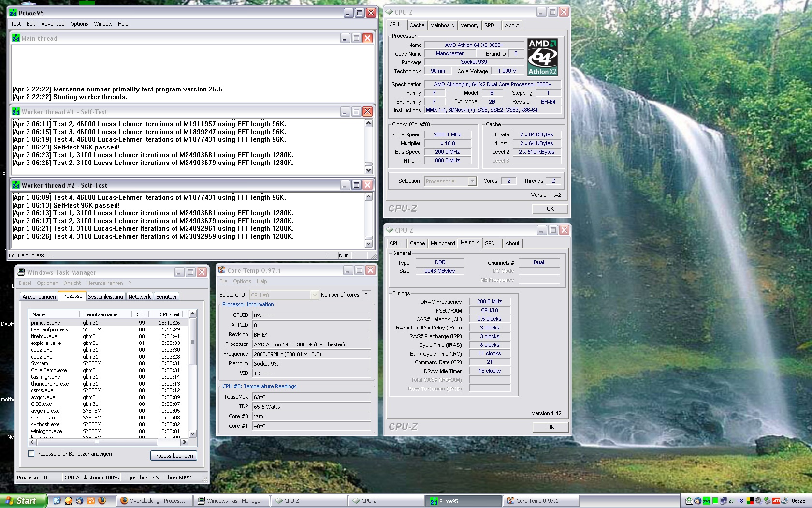812x508 pixels.
Task: Select the Core Temp.exe process row
Action: 107,370
